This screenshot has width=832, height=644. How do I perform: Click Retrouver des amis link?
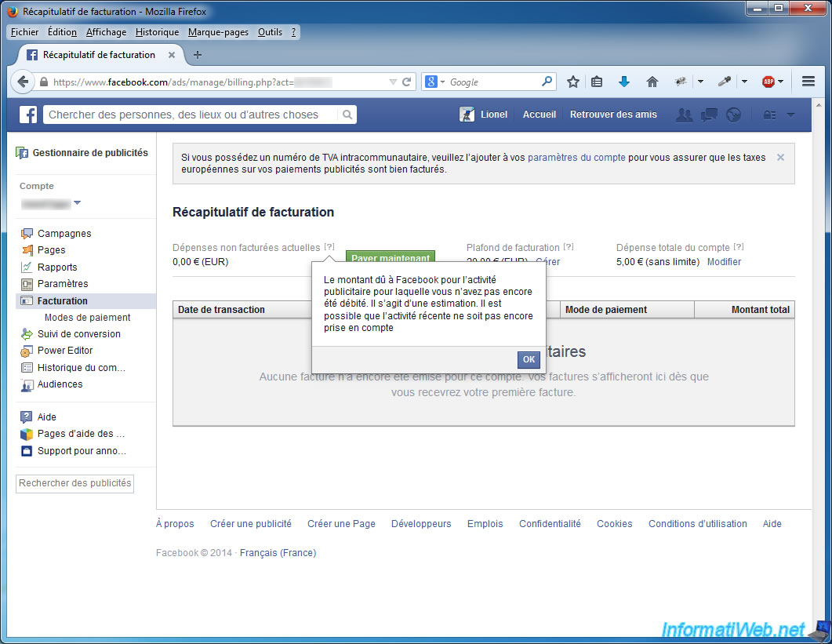coord(613,115)
